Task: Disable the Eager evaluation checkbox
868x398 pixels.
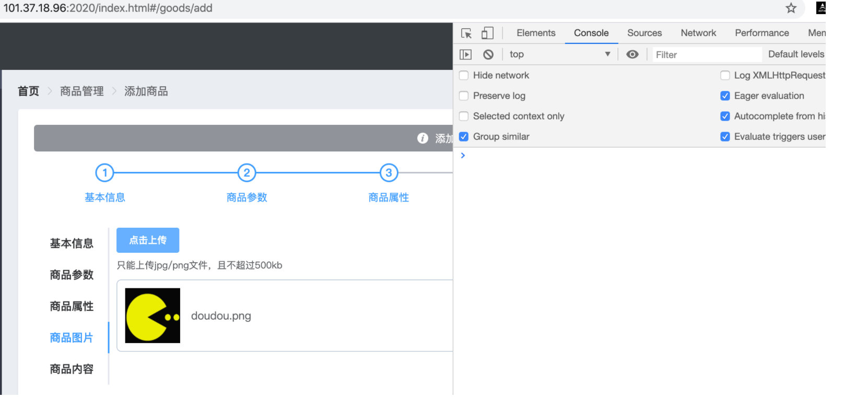Action: point(725,96)
